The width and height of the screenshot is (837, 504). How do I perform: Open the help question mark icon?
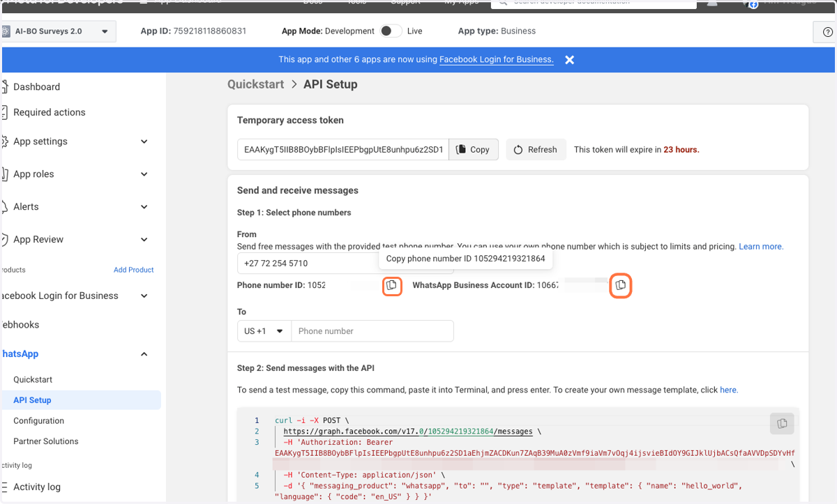(x=827, y=31)
